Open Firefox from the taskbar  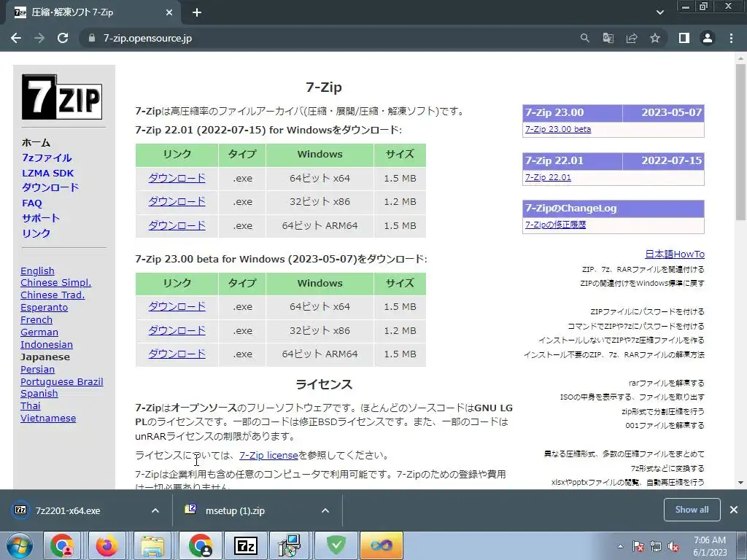pos(107,545)
